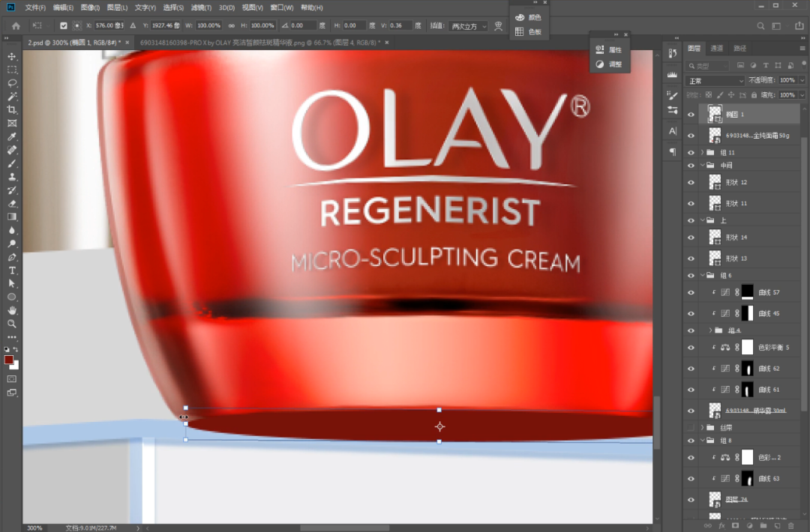Open the 文件(F) menu
The image size is (810, 532).
pyautogui.click(x=35, y=7)
